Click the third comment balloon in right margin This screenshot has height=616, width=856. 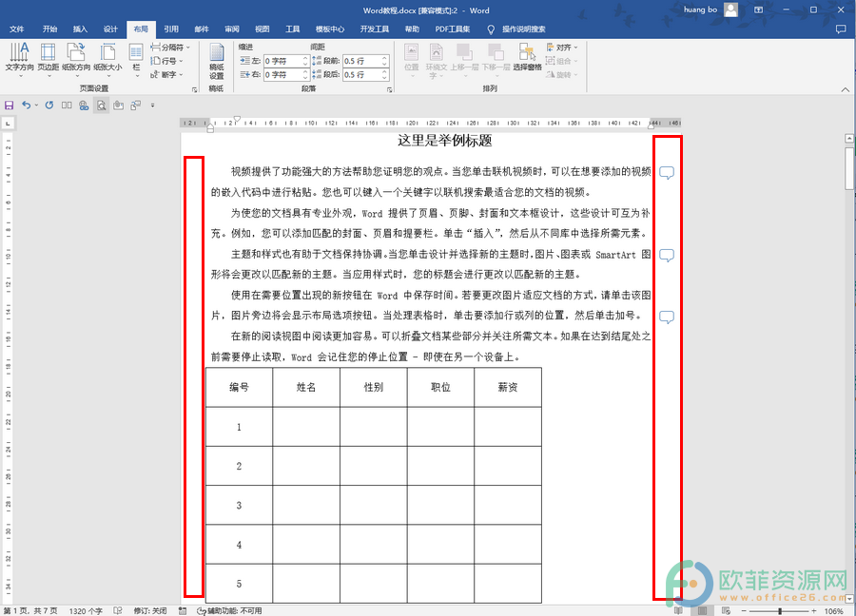point(667,317)
